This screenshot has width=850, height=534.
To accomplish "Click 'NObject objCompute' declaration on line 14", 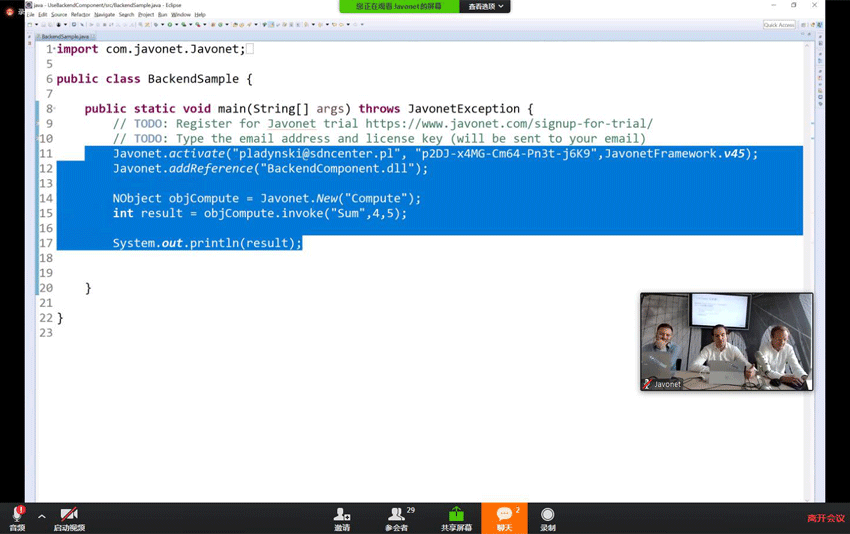I will pos(176,199).
